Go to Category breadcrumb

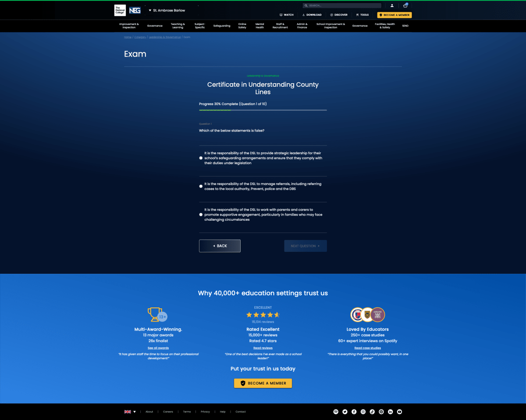(140, 37)
